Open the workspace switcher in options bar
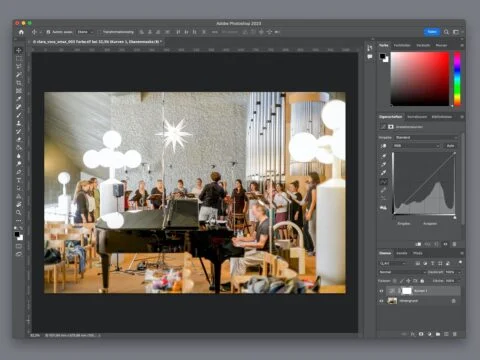The image size is (480, 360). (x=456, y=32)
